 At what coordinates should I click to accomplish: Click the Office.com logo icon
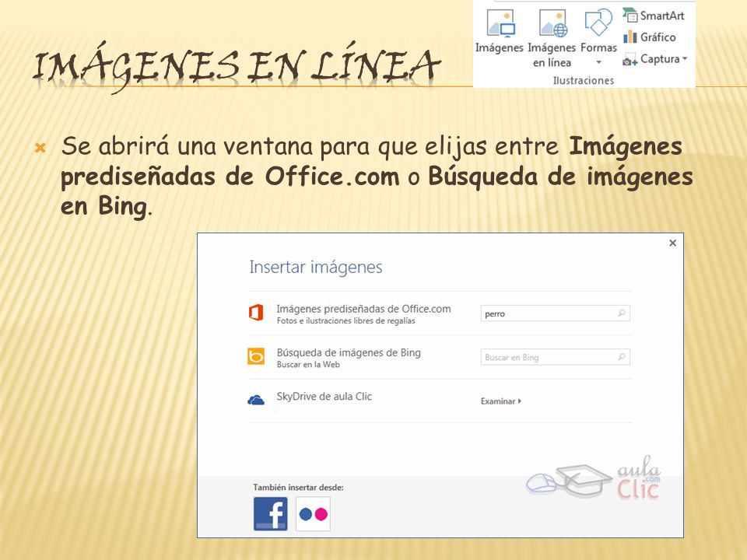256,313
